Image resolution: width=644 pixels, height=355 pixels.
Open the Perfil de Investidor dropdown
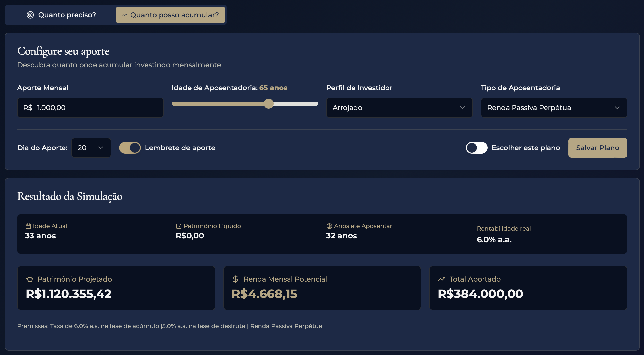[x=399, y=108]
